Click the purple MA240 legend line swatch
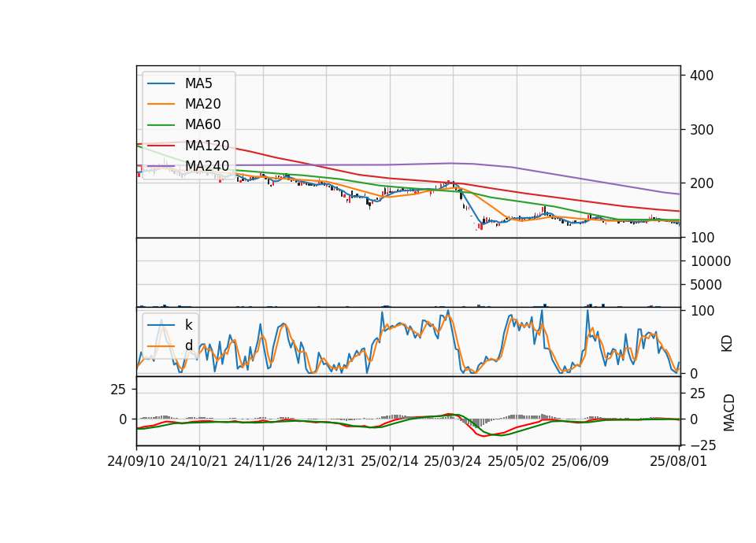 point(161,166)
